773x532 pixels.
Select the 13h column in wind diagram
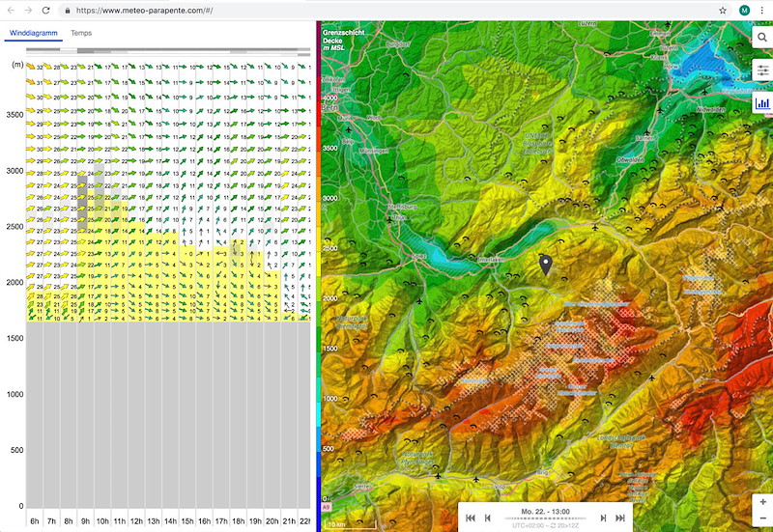click(153, 520)
